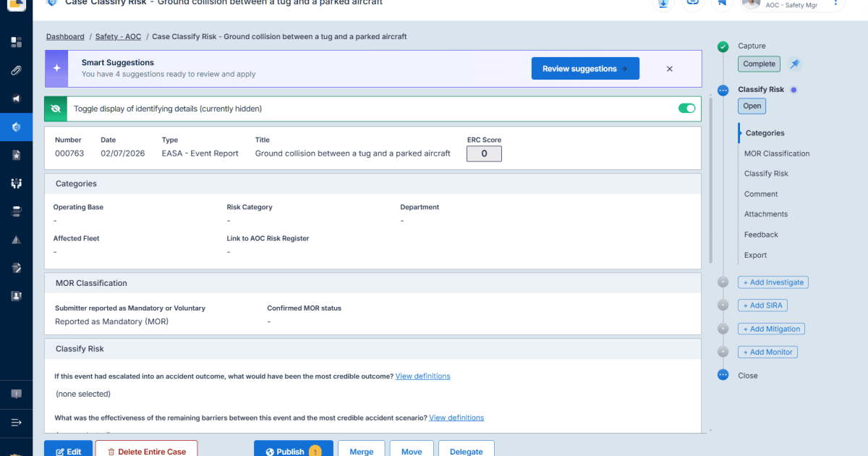868x456 pixels.
Task: Open the feedback message icon near sidebar bottom
Action: [x=16, y=394]
